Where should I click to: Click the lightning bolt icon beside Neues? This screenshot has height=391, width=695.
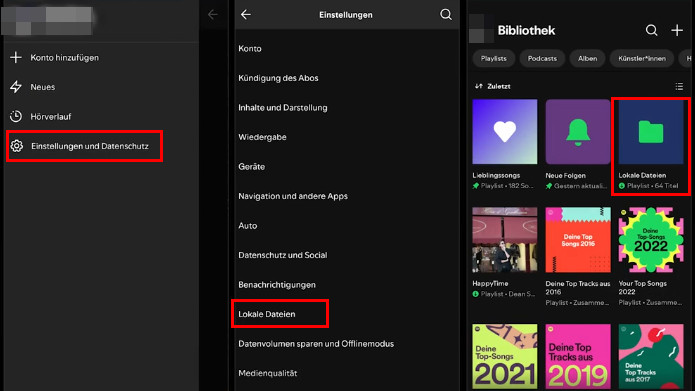click(x=16, y=87)
